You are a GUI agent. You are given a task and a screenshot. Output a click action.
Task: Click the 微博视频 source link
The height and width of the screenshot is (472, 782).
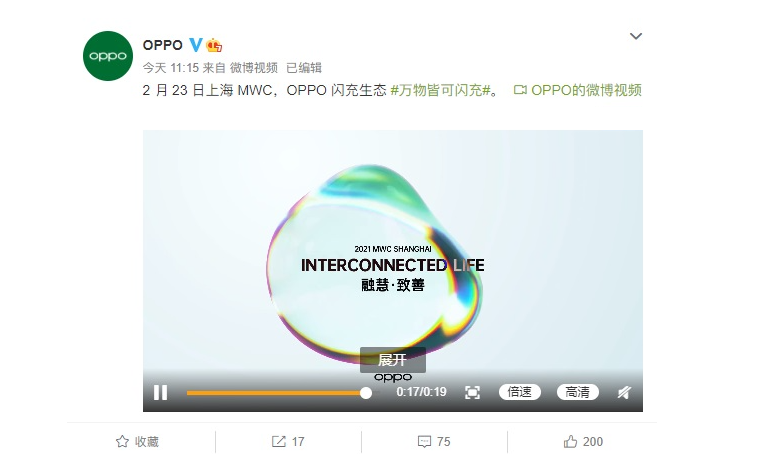253,68
